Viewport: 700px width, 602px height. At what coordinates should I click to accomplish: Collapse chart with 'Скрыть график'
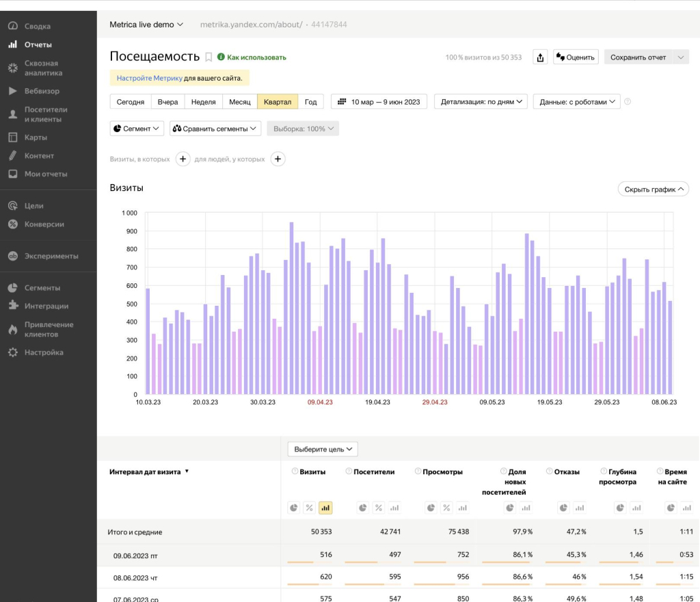(x=653, y=189)
